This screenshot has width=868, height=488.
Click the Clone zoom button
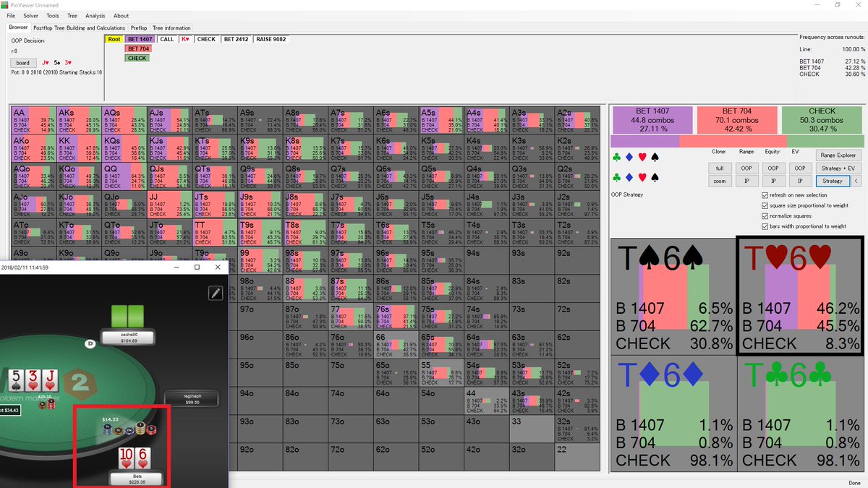(720, 181)
